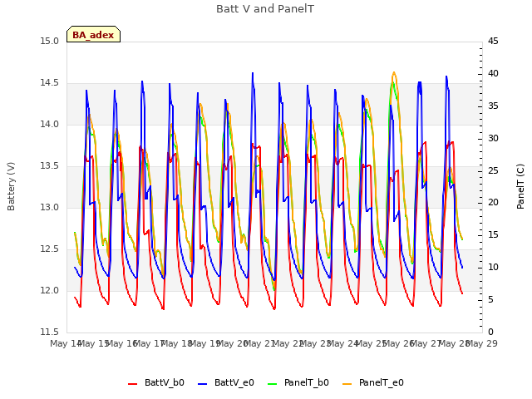Click the 5 tick on the PanelT axis
Screen dimensions: 532x399
[x=490, y=299]
